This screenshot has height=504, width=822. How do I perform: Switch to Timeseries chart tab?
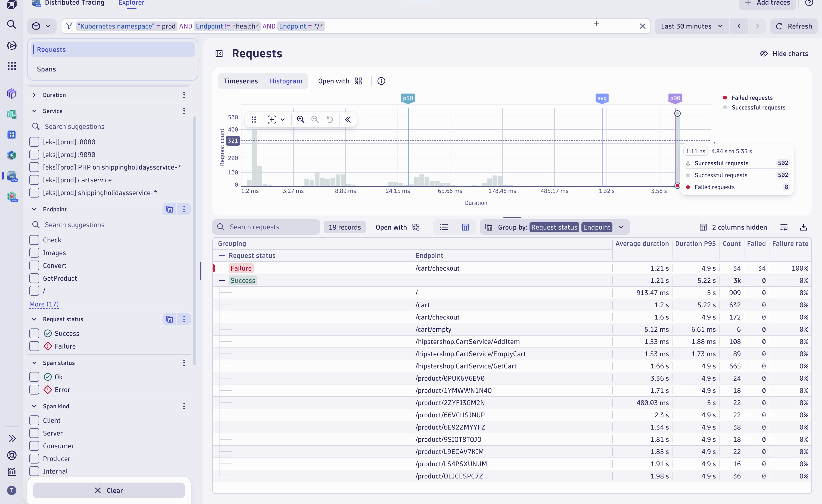241,81
